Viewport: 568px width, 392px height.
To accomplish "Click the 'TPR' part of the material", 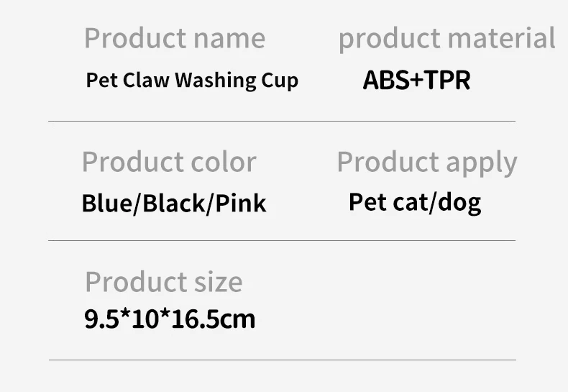I will (x=447, y=80).
